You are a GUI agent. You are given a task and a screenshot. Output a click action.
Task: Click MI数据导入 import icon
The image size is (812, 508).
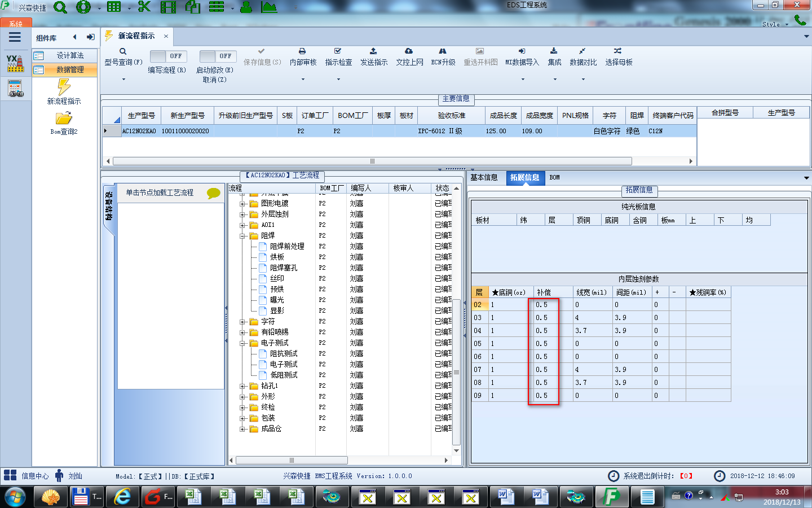pos(522,51)
